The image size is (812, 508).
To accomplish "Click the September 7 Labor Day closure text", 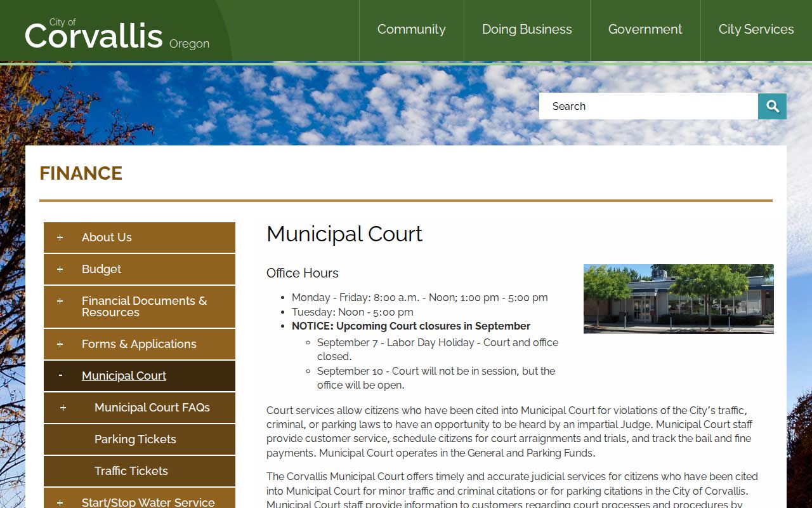I will 438,349.
